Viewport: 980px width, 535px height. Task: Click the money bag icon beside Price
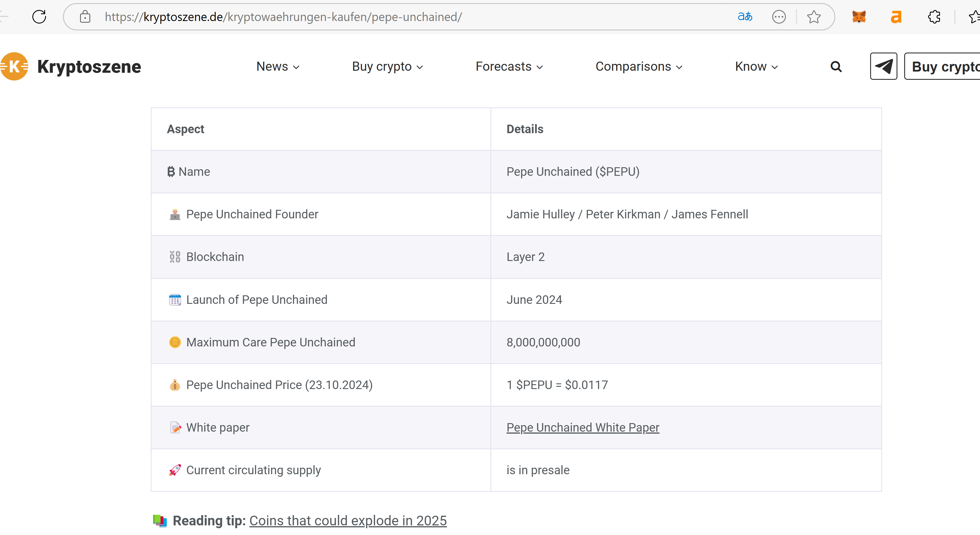tap(175, 385)
